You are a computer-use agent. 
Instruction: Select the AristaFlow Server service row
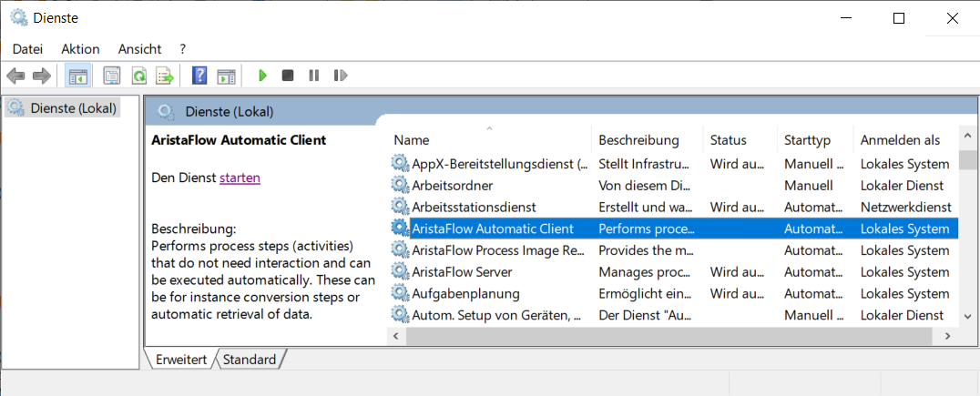click(x=672, y=272)
